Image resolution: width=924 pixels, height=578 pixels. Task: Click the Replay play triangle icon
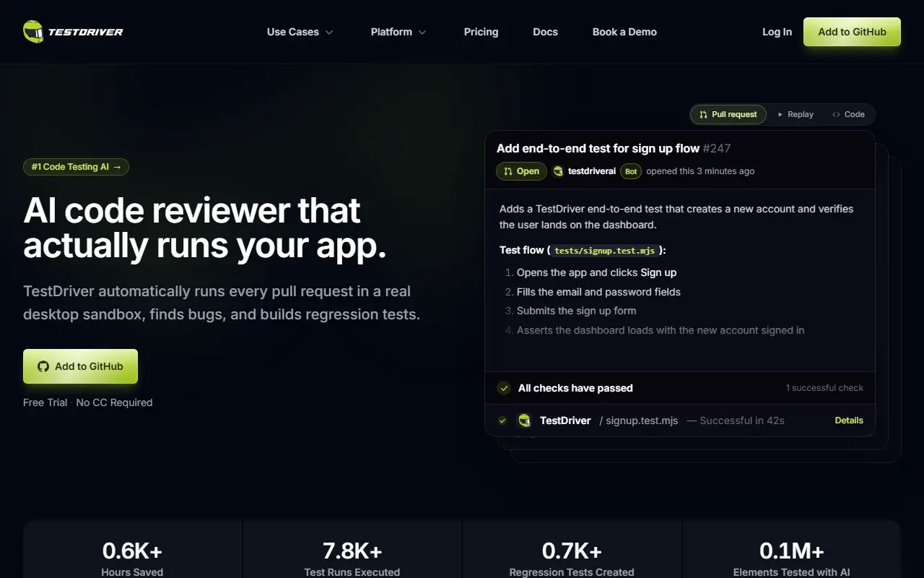coord(780,114)
